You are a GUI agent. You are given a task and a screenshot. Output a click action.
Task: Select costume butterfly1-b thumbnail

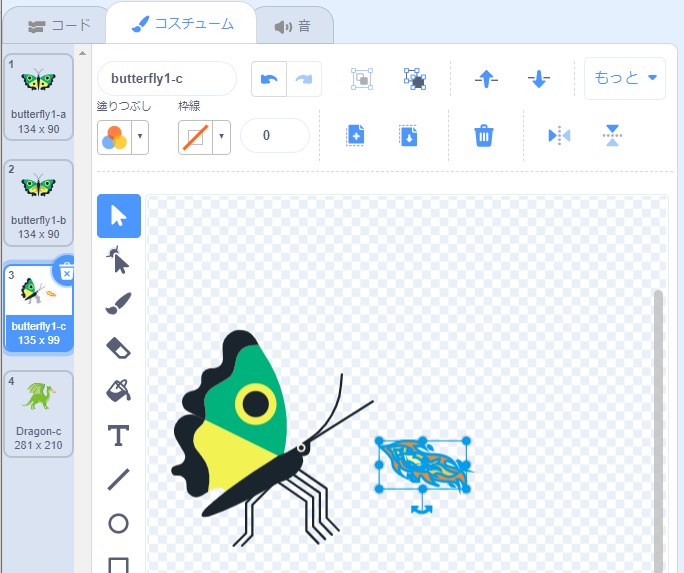point(38,203)
